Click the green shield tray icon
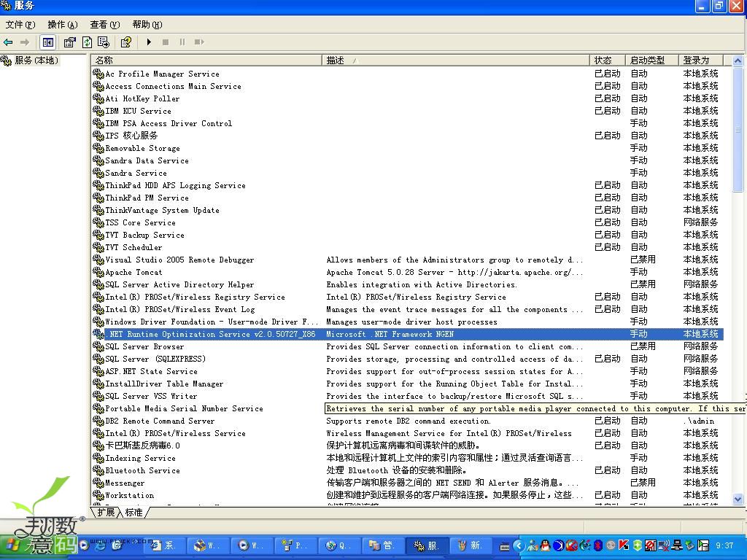 coord(637,545)
